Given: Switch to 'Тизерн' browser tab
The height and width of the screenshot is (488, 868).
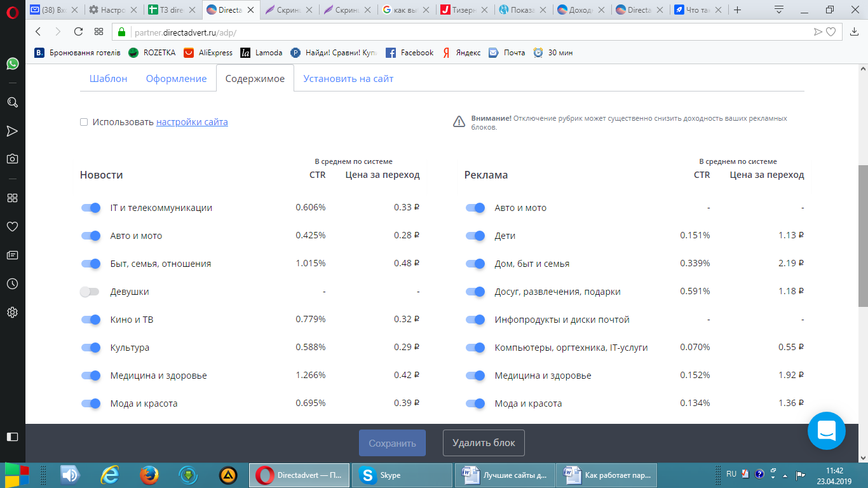Looking at the screenshot, I should tap(466, 10).
